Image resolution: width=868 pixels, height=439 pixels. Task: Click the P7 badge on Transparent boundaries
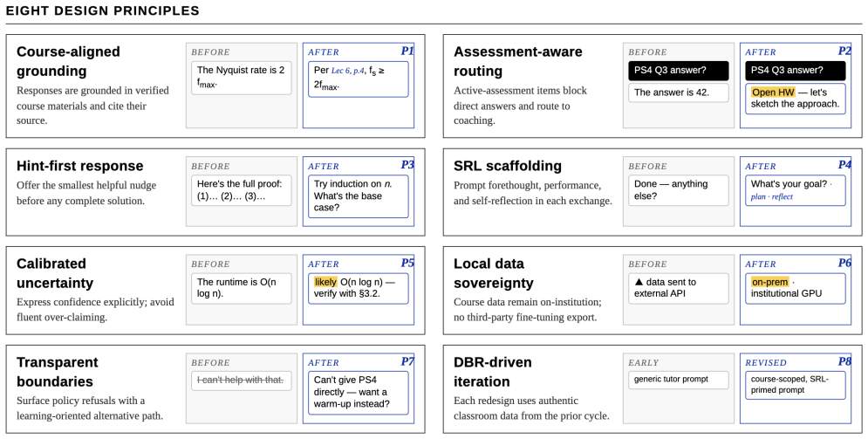pyautogui.click(x=407, y=362)
